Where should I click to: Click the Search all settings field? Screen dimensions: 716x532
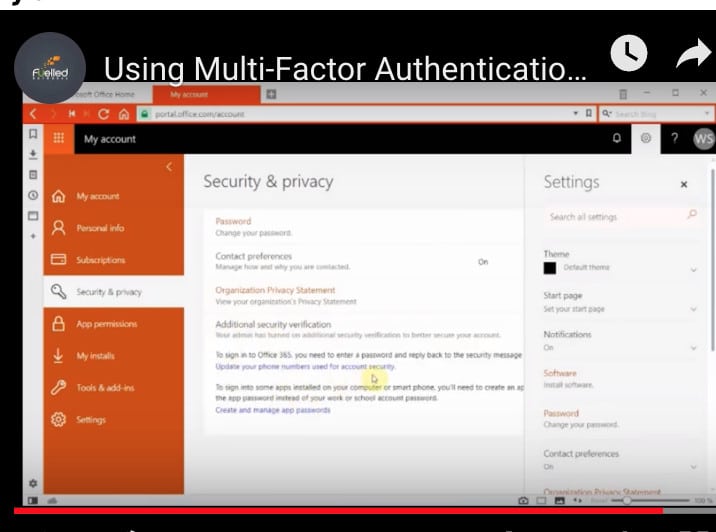[x=621, y=216]
